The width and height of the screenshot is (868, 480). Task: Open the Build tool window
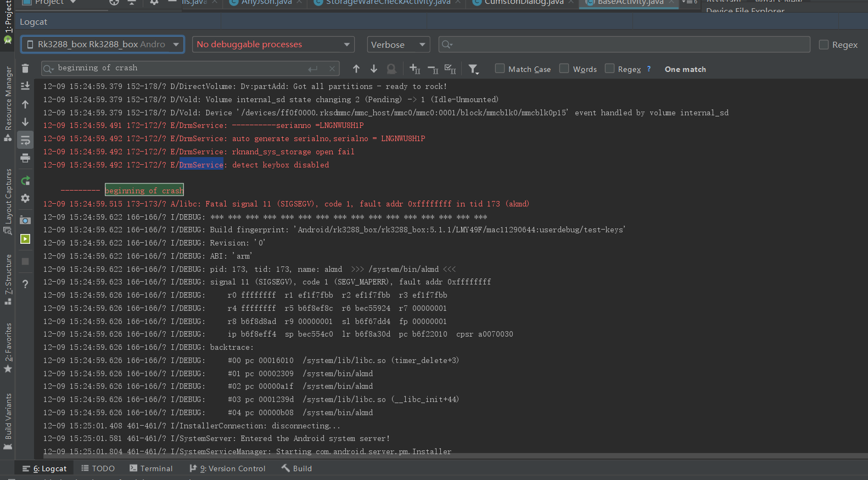point(296,468)
